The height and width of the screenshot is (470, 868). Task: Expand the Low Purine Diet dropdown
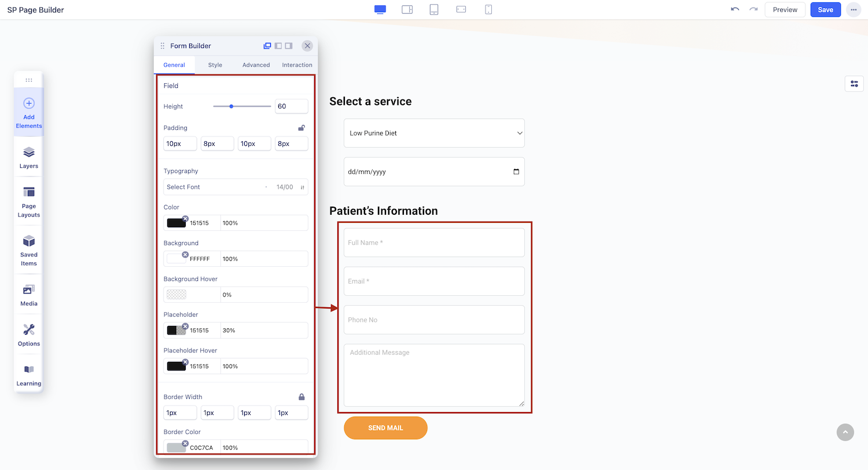tap(434, 133)
